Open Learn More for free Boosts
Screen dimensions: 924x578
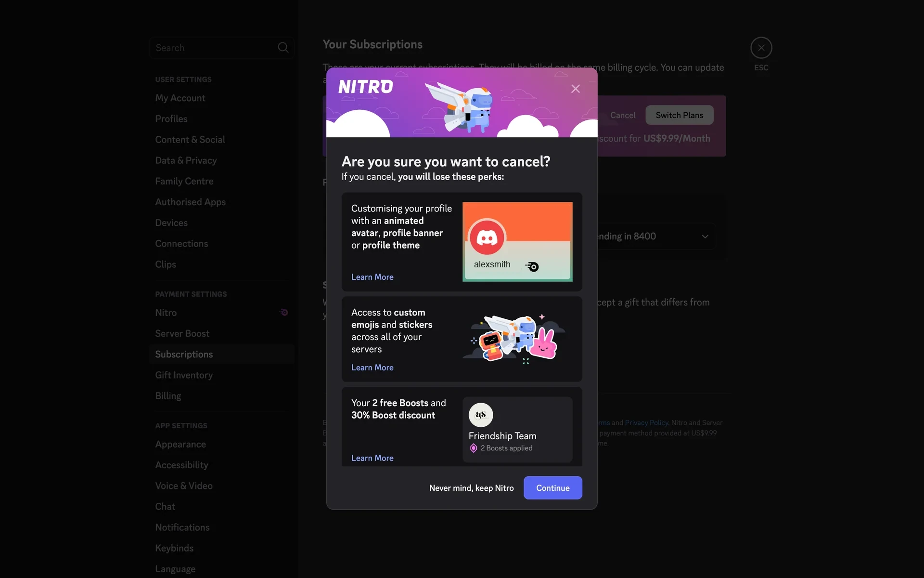coord(372,458)
